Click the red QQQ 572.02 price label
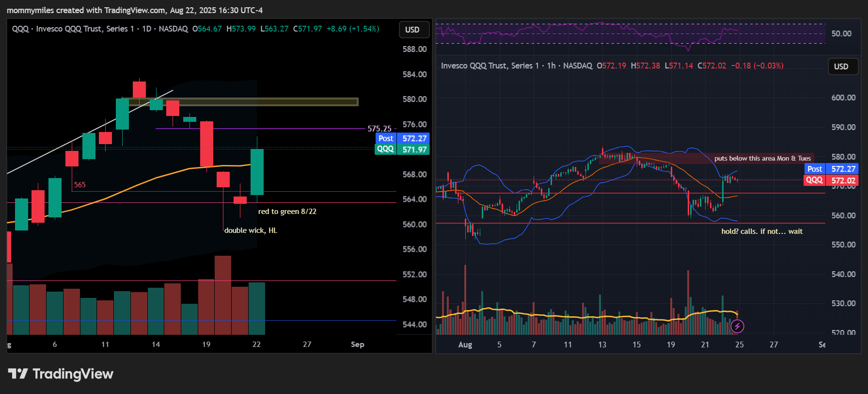This screenshot has width=868, height=394. pos(831,180)
